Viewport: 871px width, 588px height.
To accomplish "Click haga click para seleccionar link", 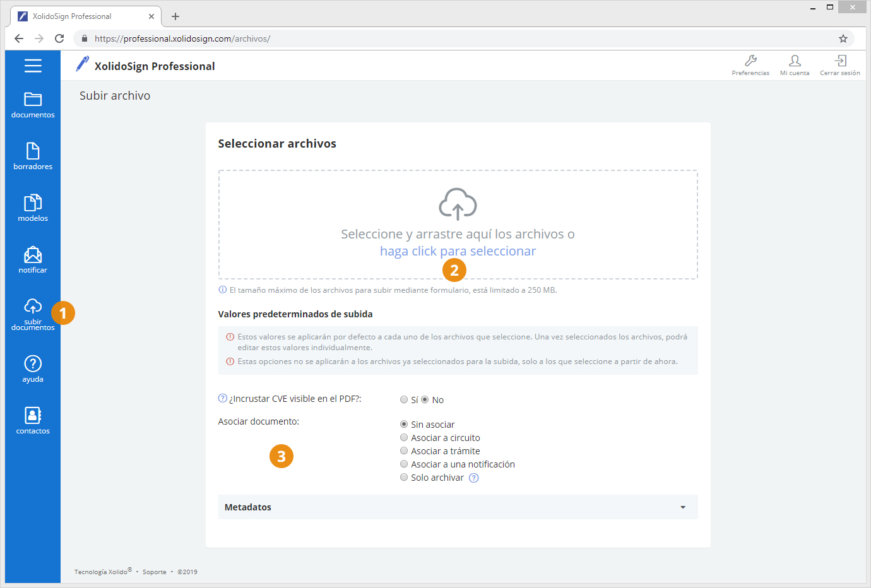I will point(458,251).
